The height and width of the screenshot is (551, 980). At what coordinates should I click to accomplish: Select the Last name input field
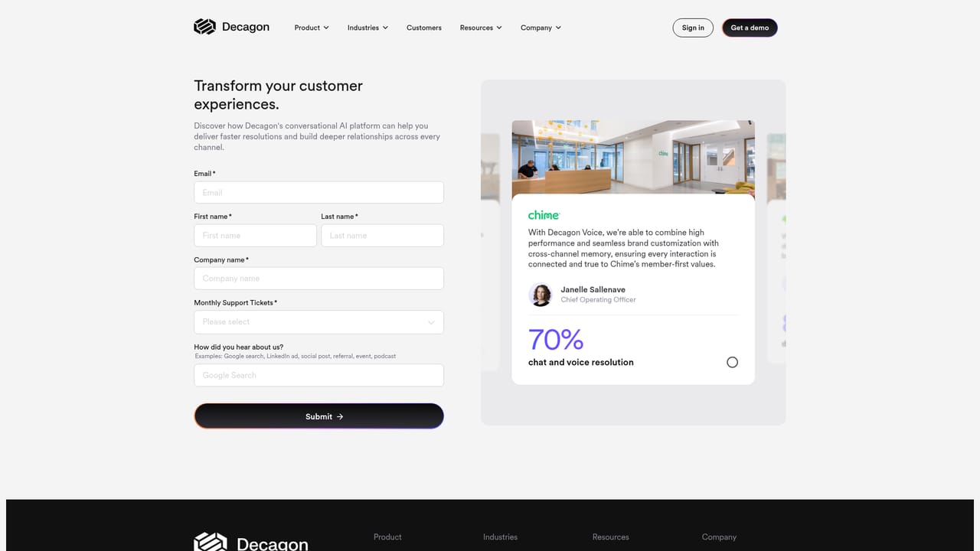click(x=382, y=235)
